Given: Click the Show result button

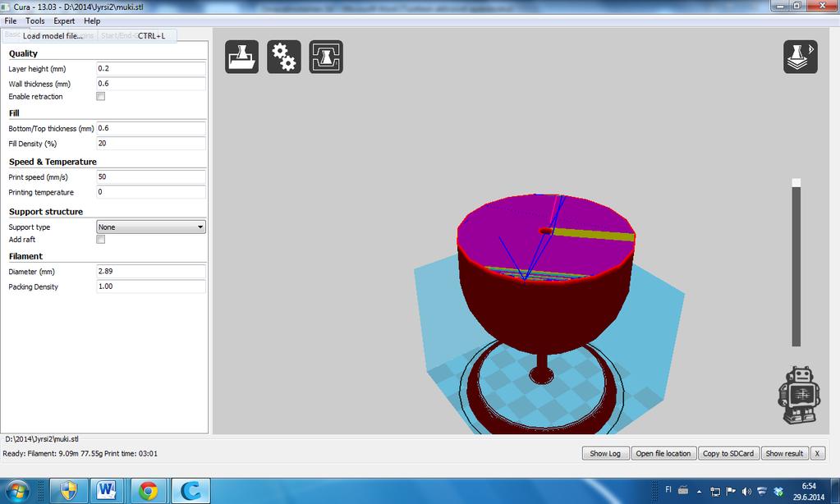Looking at the screenshot, I should point(784,453).
